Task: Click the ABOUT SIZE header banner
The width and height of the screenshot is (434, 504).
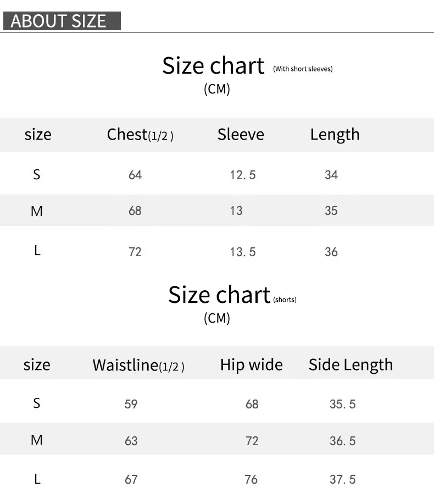Action: click(x=59, y=21)
